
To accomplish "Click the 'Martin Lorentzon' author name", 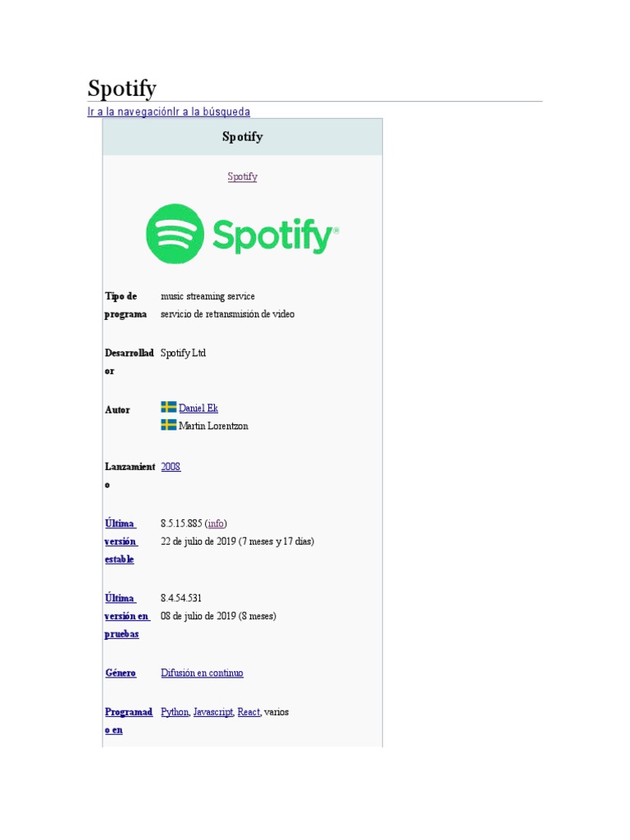I will pos(213,427).
